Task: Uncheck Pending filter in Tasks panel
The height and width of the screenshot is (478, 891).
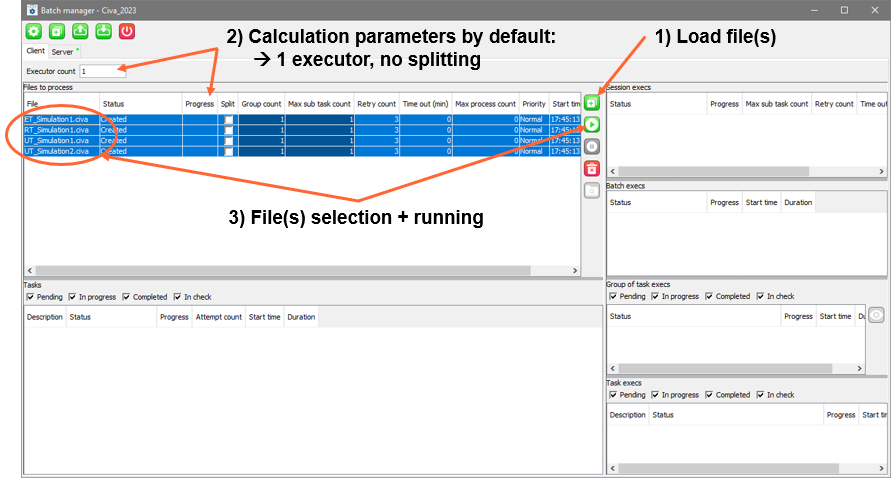Action: (30, 297)
